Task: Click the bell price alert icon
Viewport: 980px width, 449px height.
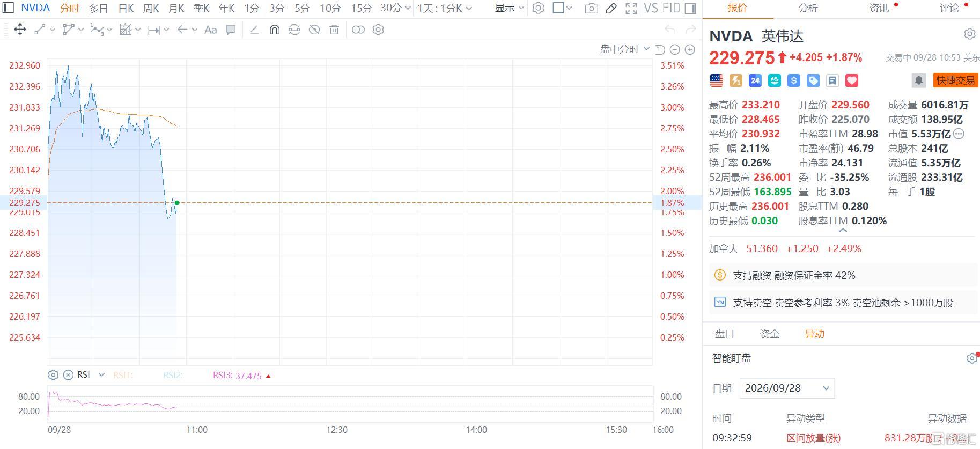Action: (x=918, y=80)
